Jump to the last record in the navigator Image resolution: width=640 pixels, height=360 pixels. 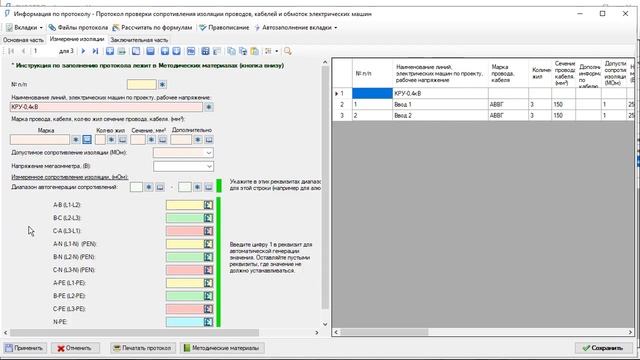[x=95, y=51]
